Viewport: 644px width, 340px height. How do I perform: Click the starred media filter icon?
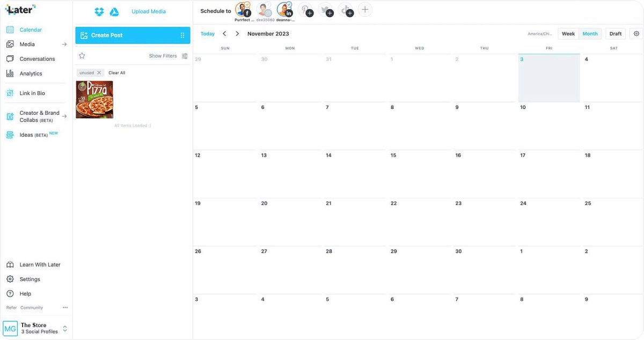(82, 56)
